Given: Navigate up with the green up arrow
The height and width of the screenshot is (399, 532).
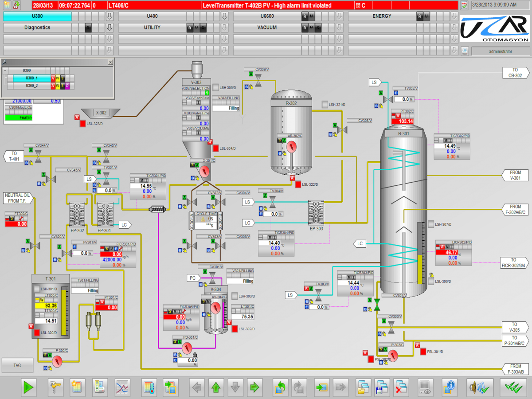Looking at the screenshot, I should point(215,387).
